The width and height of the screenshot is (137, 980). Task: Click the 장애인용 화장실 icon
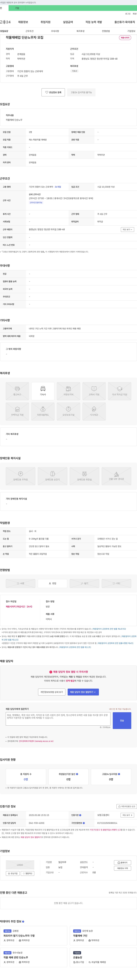coord(84,476)
